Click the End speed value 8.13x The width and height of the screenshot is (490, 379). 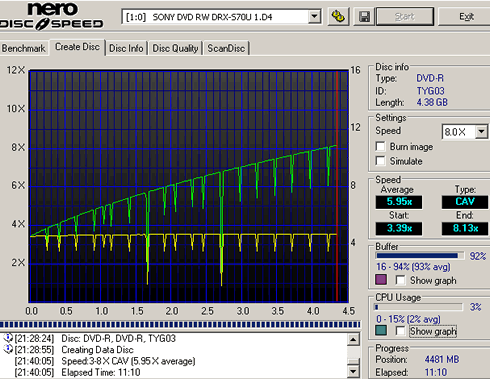(x=465, y=229)
